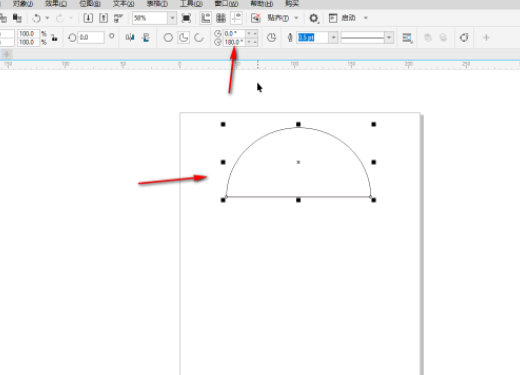Open the 表格 menu
The width and height of the screenshot is (520, 375).
point(157,4)
